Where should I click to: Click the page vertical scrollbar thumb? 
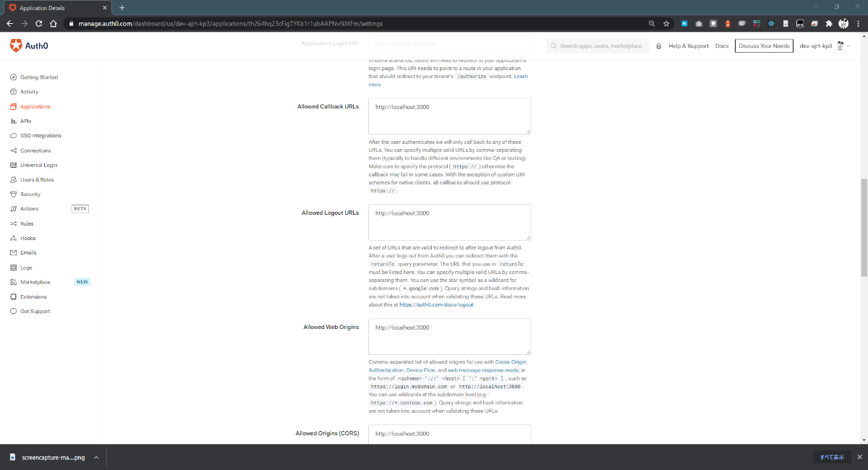[x=864, y=228]
